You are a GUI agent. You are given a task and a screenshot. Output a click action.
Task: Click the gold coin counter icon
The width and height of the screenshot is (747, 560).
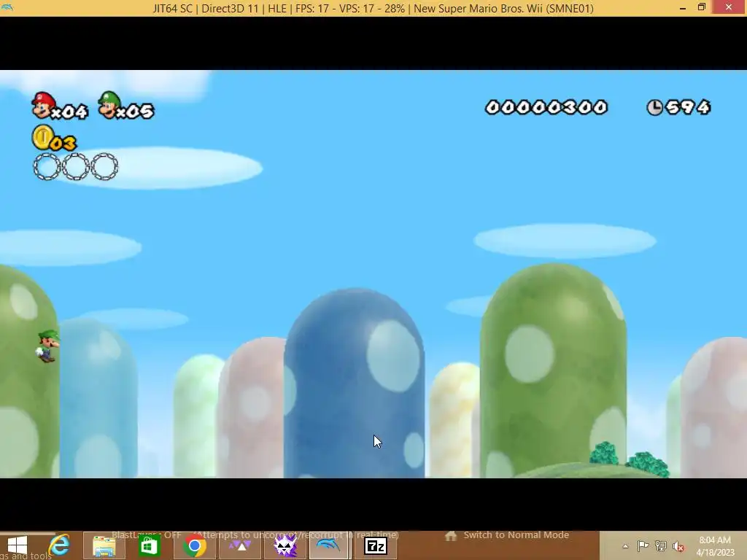click(x=43, y=137)
